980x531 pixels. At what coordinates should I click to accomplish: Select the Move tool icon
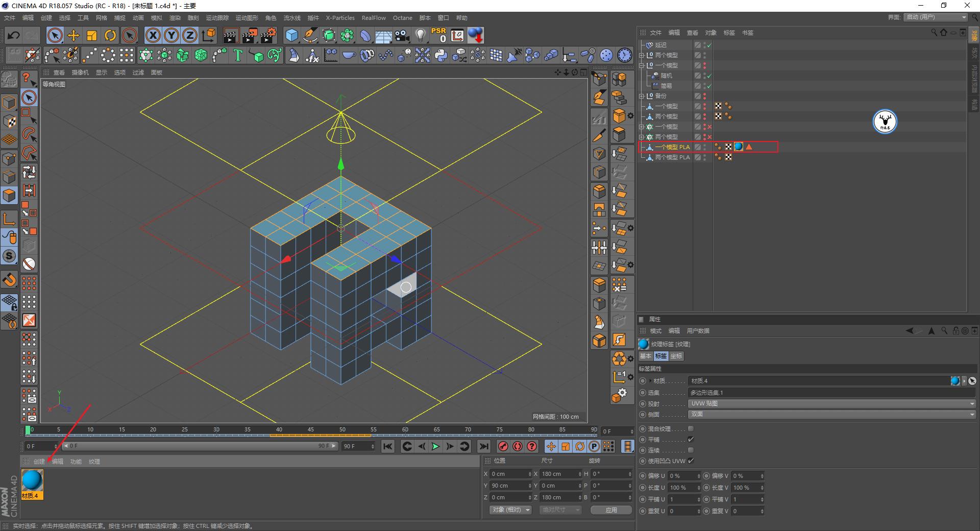coord(73,35)
